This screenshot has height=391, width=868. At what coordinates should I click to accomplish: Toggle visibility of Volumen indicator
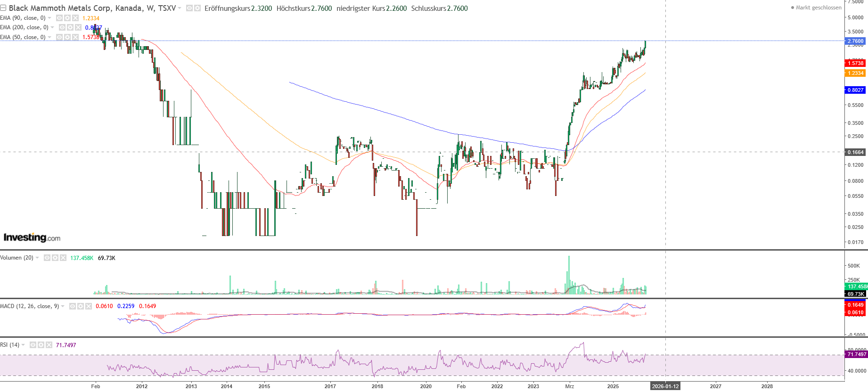(x=47, y=258)
